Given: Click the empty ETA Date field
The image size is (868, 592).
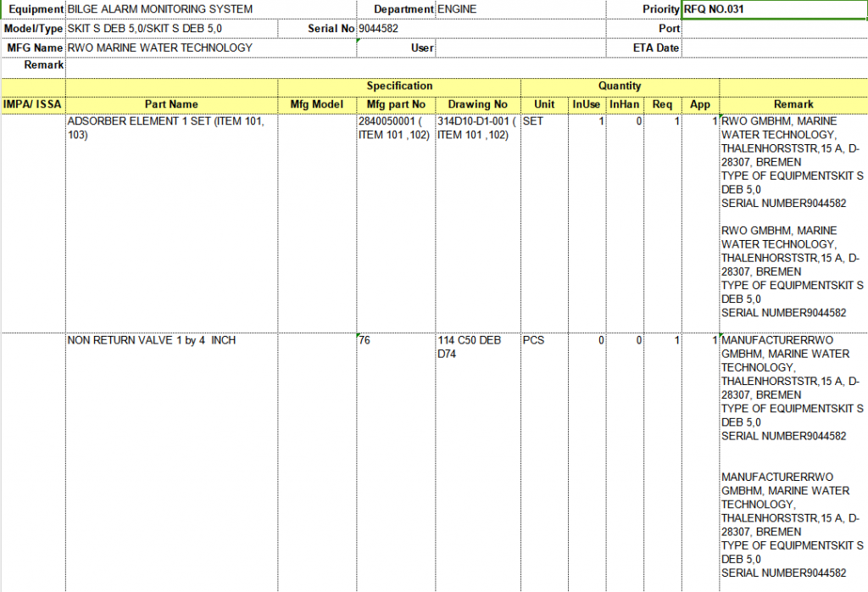Looking at the screenshot, I should pyautogui.click(x=773, y=47).
